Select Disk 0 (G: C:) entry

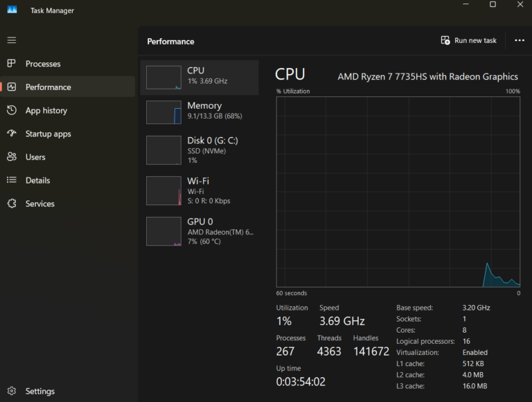(199, 150)
